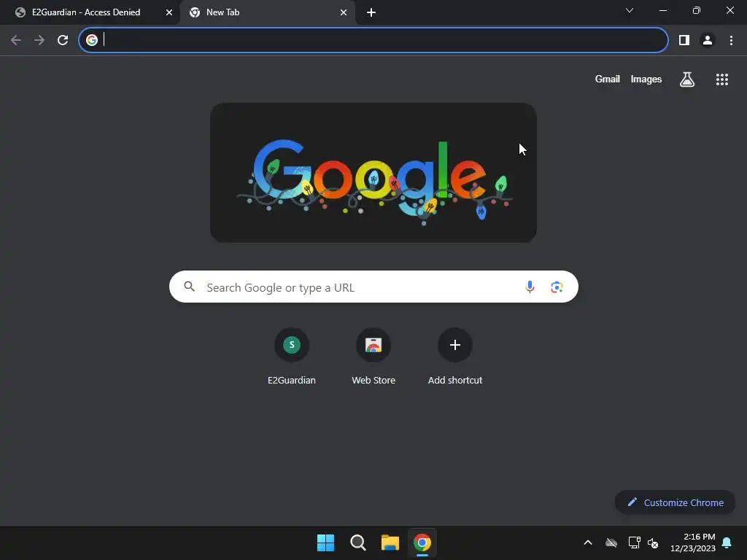Click the OneDrive cloud tray icon
This screenshot has width=747, height=560.
pyautogui.click(x=611, y=542)
